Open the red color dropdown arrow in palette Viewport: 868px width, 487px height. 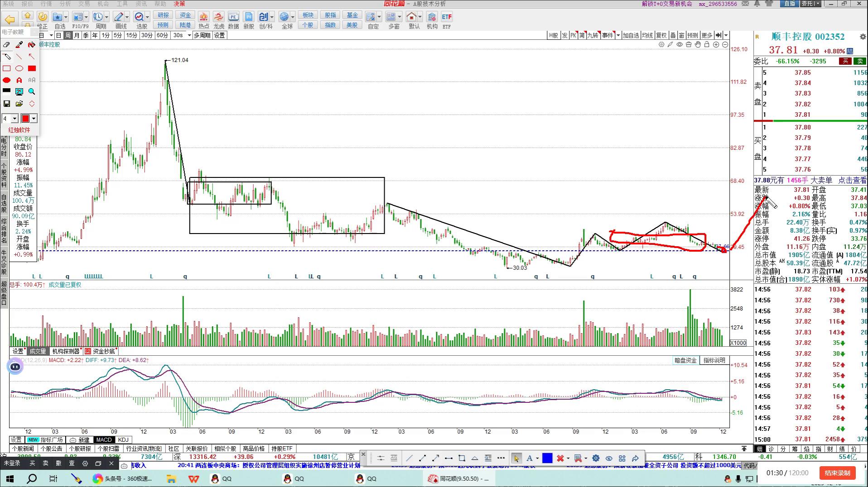pyautogui.click(x=34, y=119)
